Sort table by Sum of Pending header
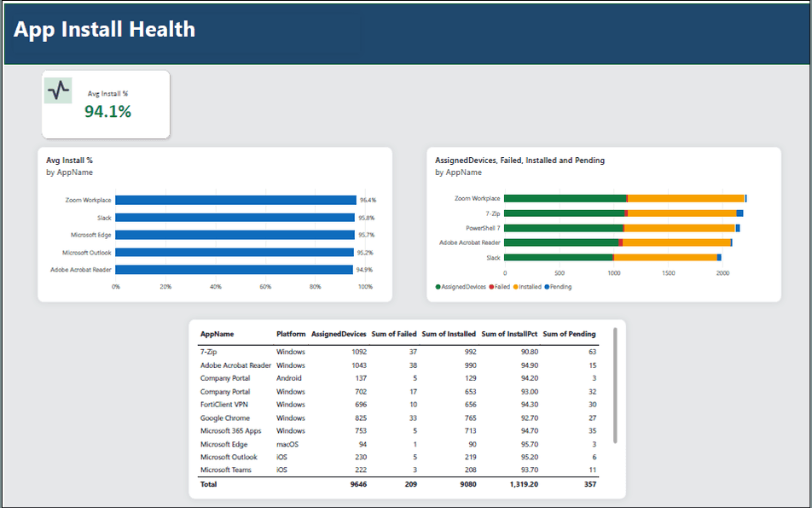The image size is (812, 508). click(569, 334)
